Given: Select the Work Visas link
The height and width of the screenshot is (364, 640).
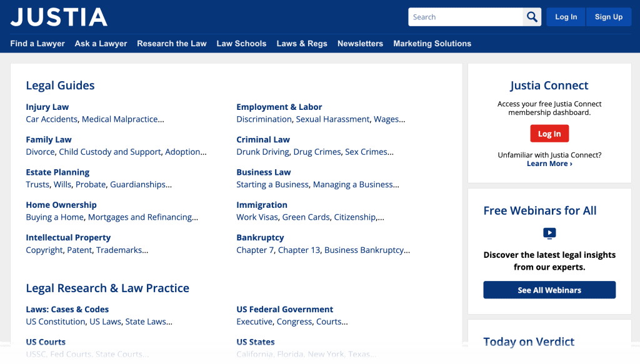Looking at the screenshot, I should click(257, 217).
